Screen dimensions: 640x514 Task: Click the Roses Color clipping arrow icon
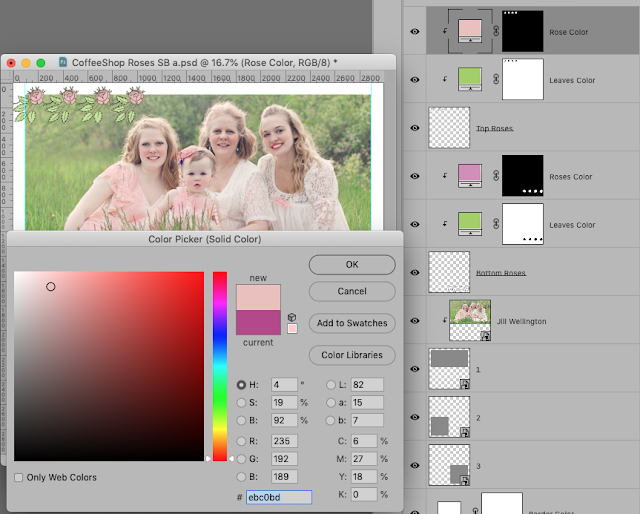pos(445,176)
